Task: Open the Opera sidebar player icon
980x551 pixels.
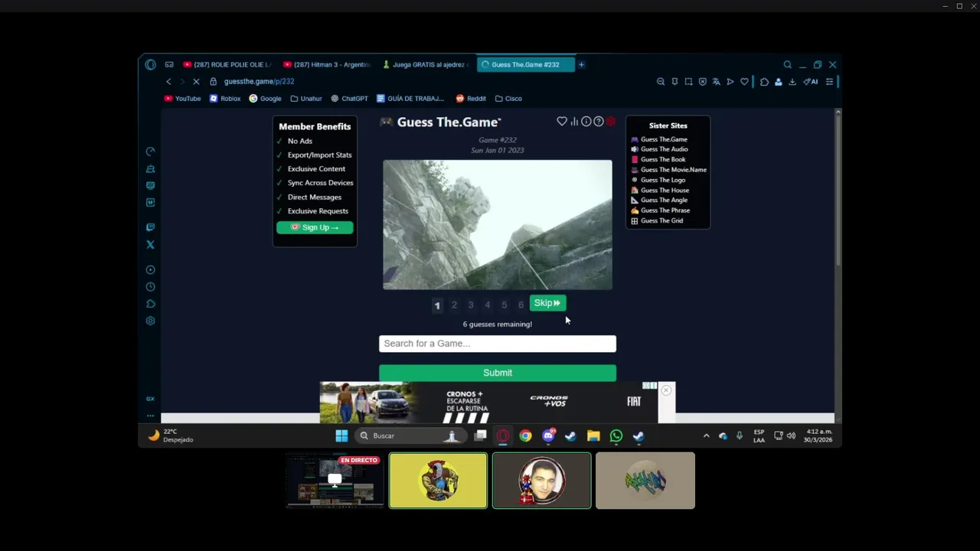Action: 150,269
